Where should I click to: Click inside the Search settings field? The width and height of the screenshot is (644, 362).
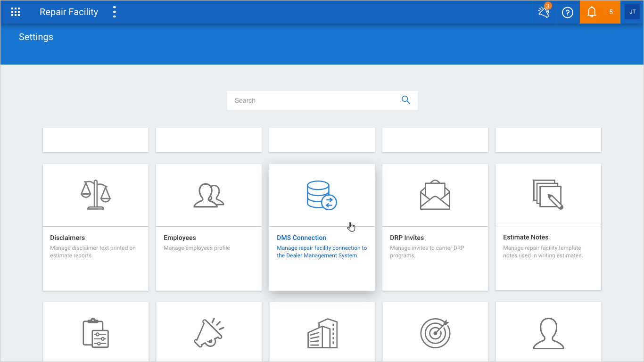click(x=322, y=100)
